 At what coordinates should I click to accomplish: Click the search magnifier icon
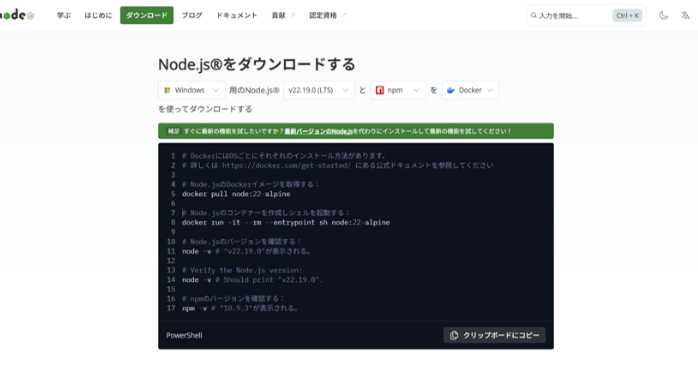533,16
